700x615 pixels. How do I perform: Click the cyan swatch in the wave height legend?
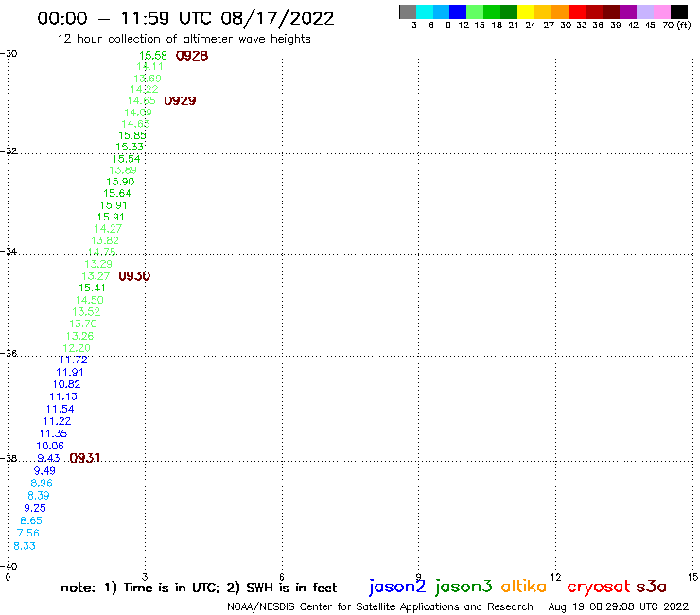[x=425, y=11]
